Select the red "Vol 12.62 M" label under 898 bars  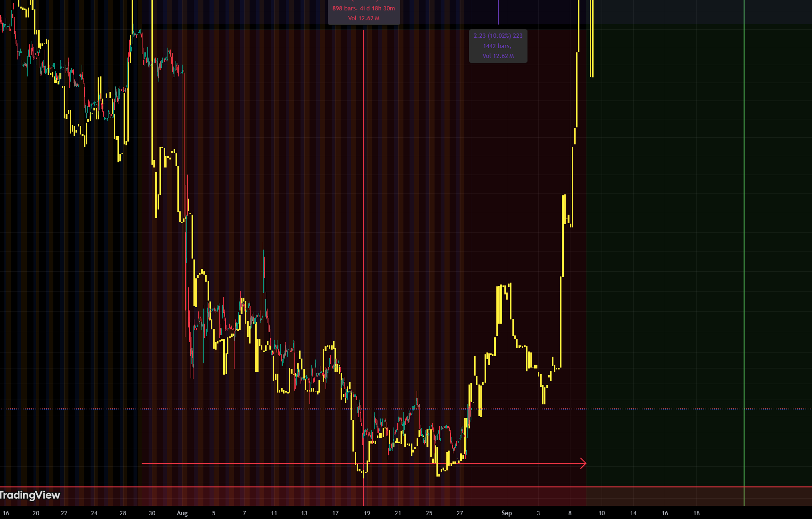364,18
